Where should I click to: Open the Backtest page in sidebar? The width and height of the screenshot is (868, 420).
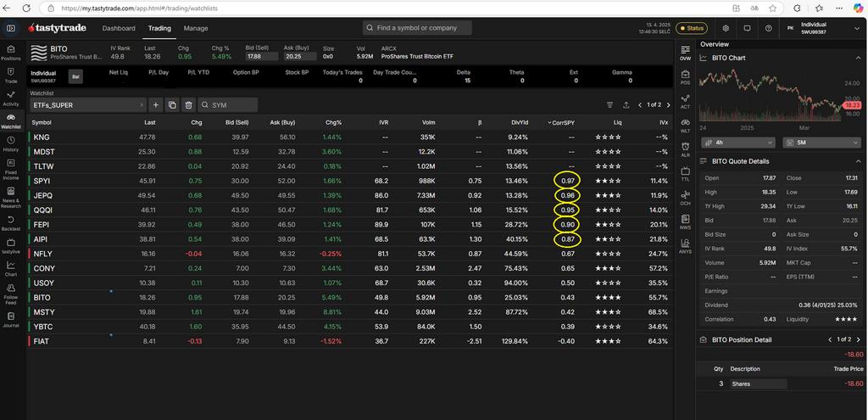click(11, 221)
